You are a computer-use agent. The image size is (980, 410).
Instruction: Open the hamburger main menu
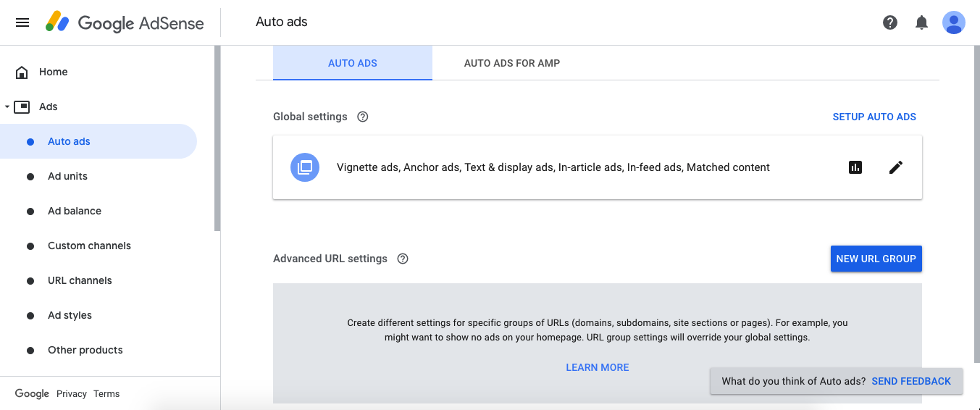point(22,22)
